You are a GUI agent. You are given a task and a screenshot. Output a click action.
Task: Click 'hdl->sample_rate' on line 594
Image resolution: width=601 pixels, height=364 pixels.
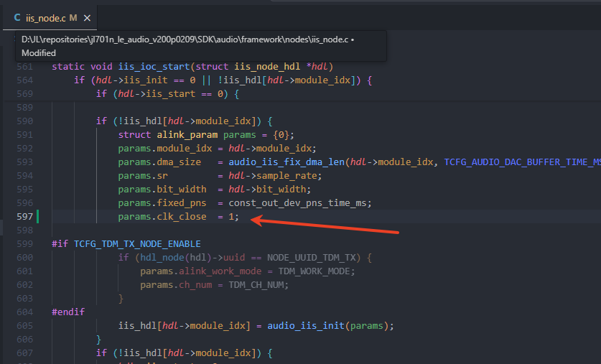(273, 176)
